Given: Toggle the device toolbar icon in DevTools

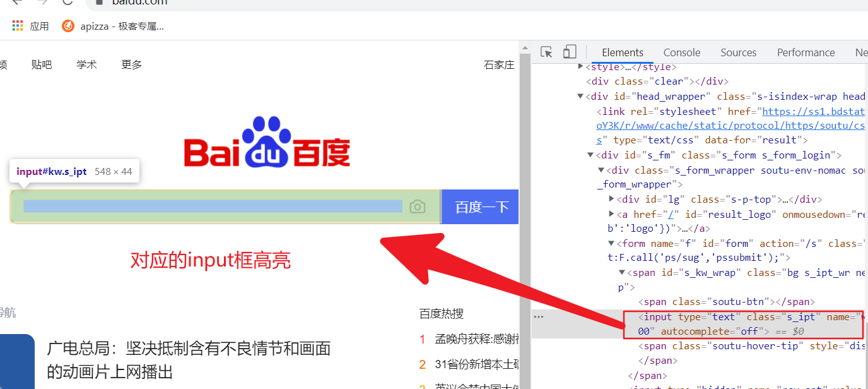Looking at the screenshot, I should pos(570,52).
